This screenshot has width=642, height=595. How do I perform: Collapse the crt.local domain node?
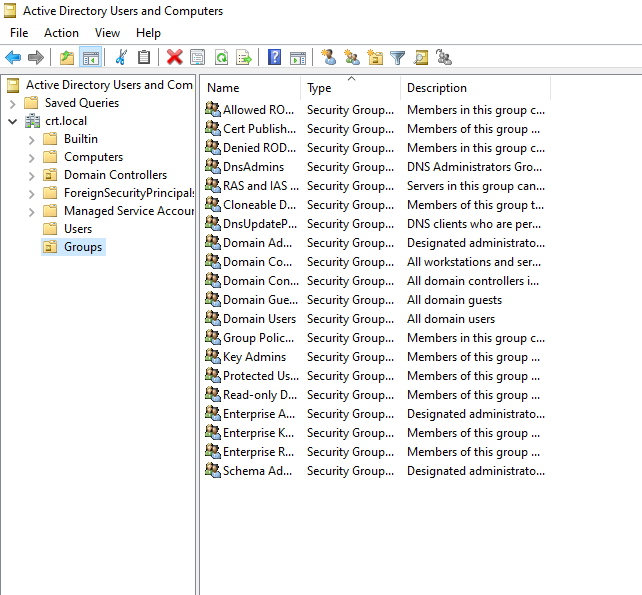13,122
